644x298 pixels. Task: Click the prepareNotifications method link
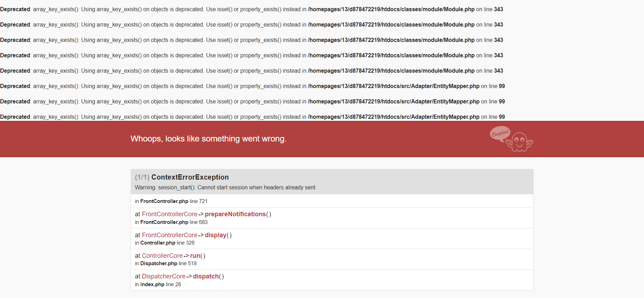(x=235, y=214)
